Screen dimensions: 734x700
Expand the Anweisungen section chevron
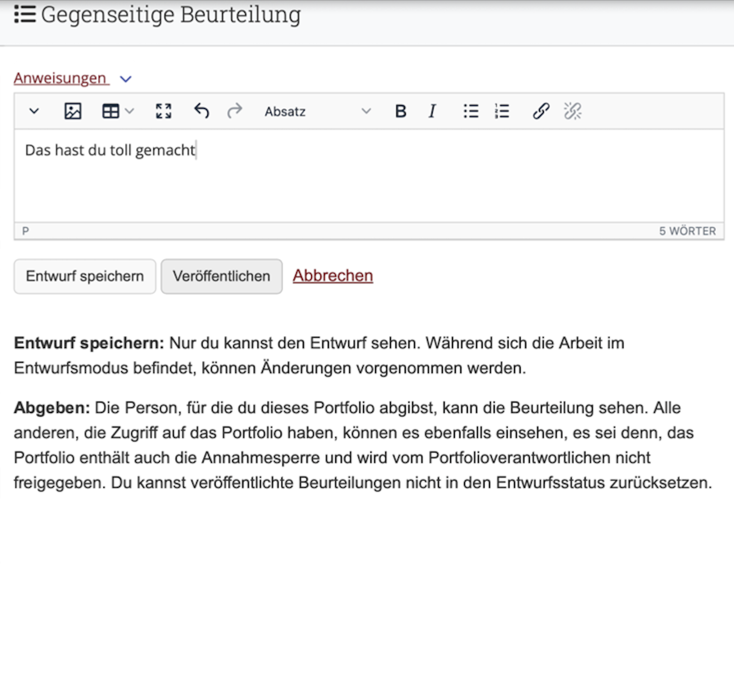pos(126,79)
